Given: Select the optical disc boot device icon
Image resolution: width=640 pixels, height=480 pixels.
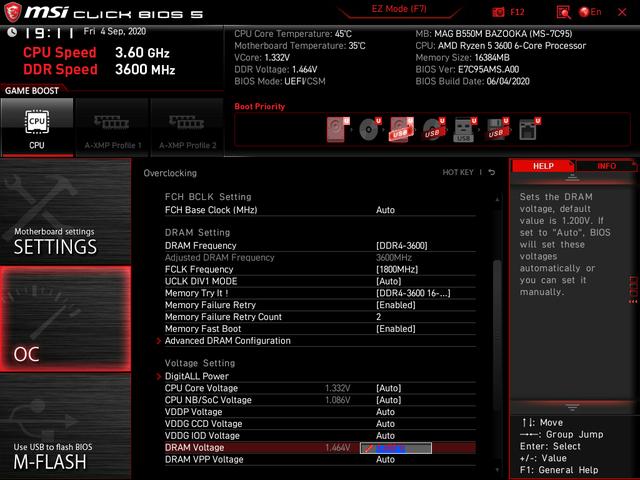Looking at the screenshot, I should tap(370, 129).
